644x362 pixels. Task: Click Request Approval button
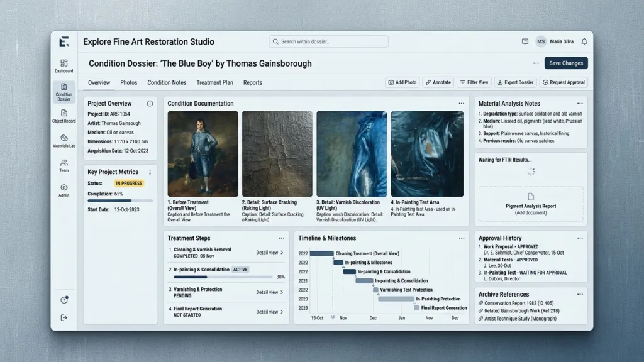(x=563, y=82)
